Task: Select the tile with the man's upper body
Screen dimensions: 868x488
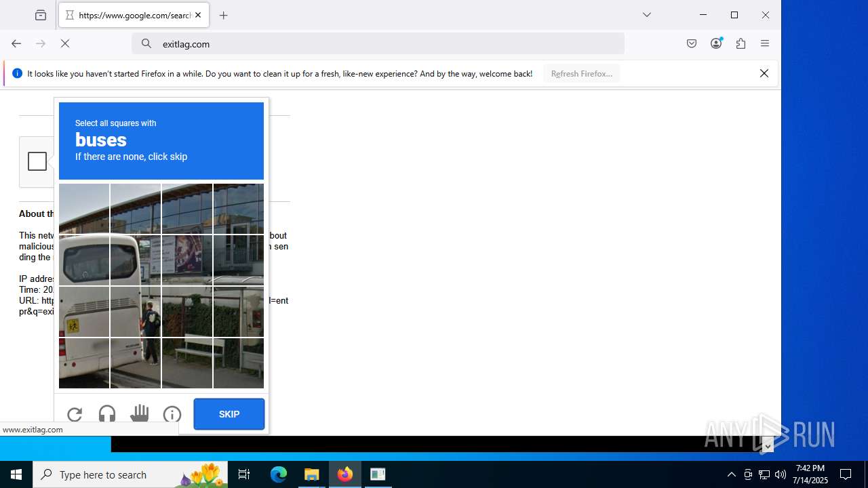Action: click(136, 312)
